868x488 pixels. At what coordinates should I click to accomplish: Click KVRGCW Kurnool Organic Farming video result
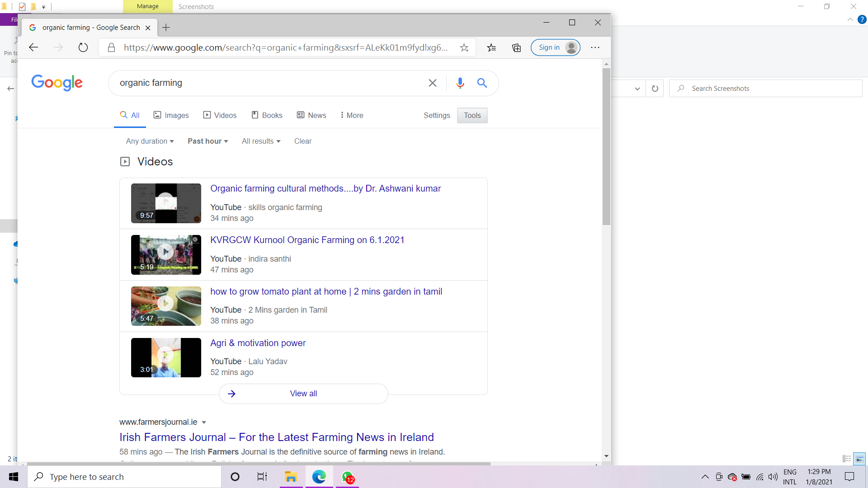[307, 239]
